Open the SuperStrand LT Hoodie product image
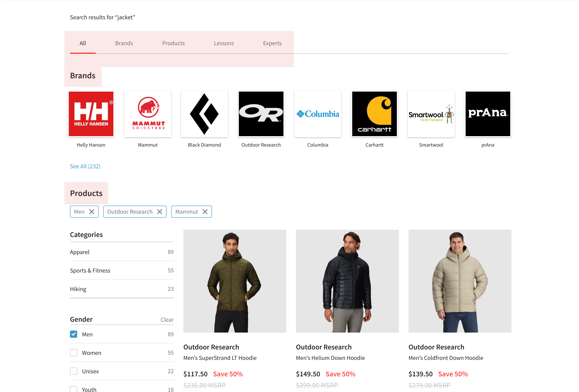Screen dimensions: 579x392 coord(235,281)
